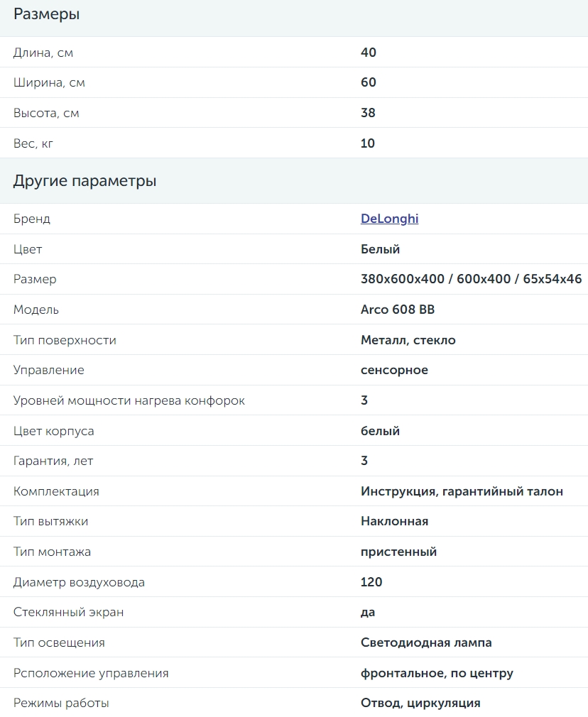Viewport: 588px width, 717px height.
Task: Click the Другие параметры section header
Action: (85, 180)
